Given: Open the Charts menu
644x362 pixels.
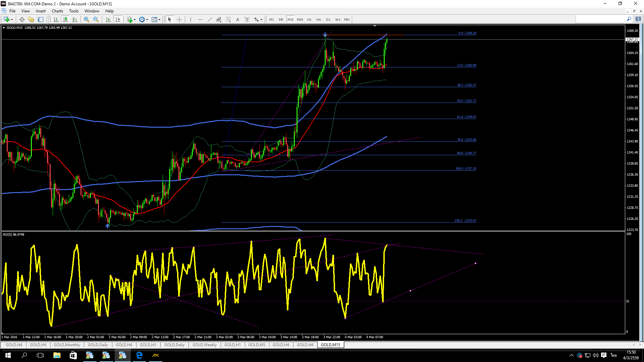Looking at the screenshot, I should click(57, 11).
